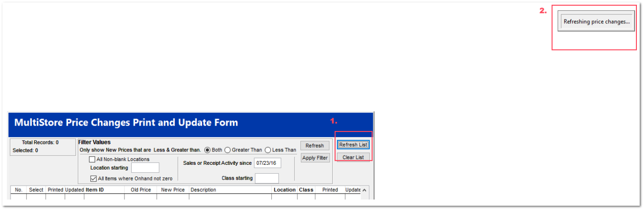This screenshot has height=210, width=644.
Task: Click the No. column header
Action: (x=19, y=190)
